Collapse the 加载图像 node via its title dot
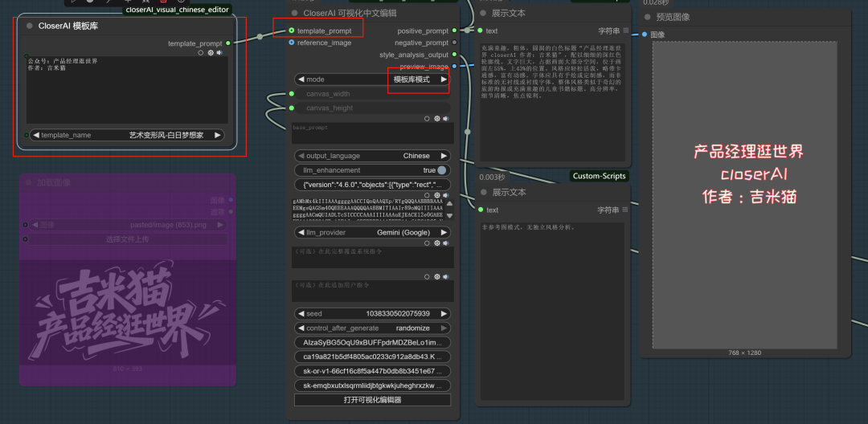Viewport: 868px width, 424px height. click(x=29, y=182)
